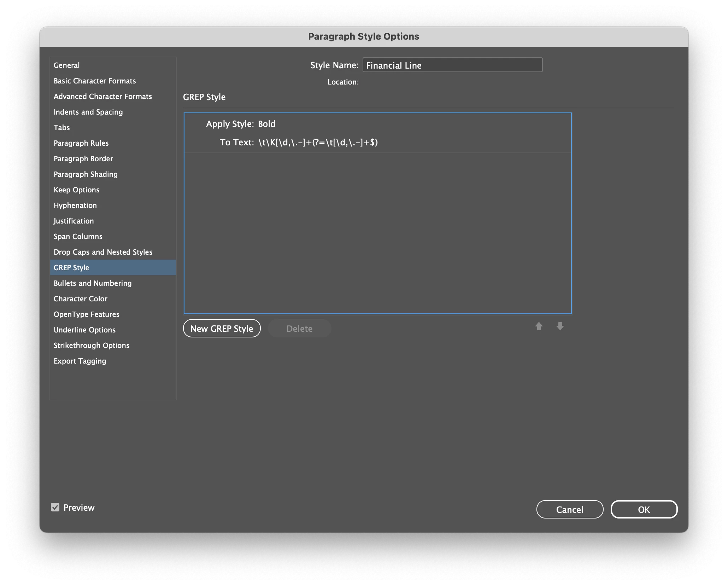The height and width of the screenshot is (585, 728).
Task: Open the Tabs settings
Action: 61,128
